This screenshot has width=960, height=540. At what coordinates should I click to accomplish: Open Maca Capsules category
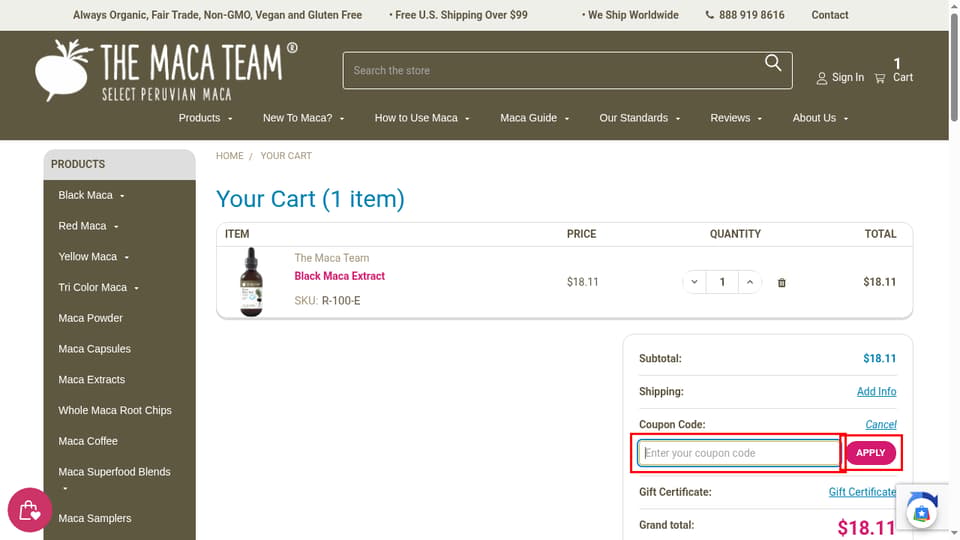(94, 348)
